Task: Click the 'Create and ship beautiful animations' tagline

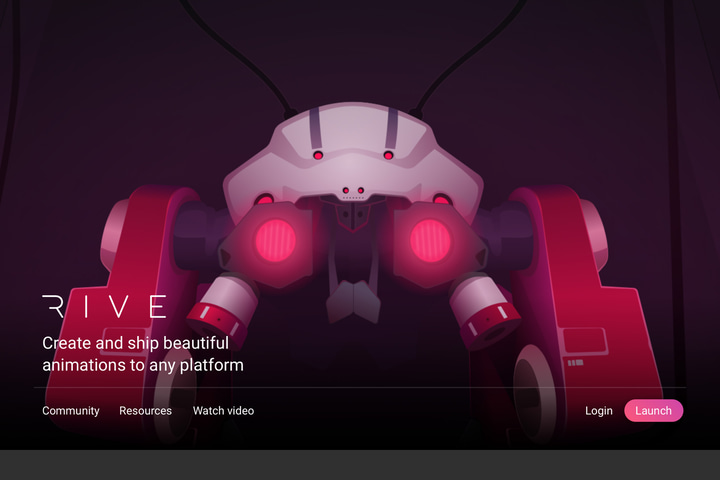Action: coord(143,354)
